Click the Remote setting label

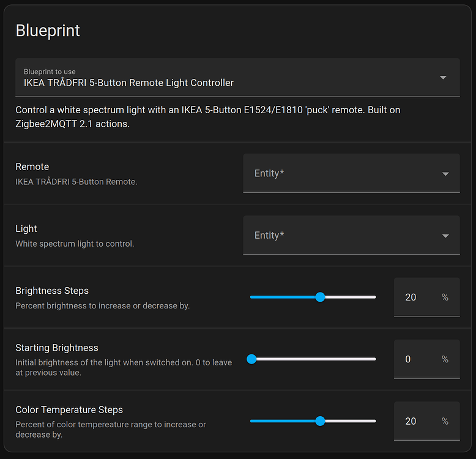(x=32, y=166)
